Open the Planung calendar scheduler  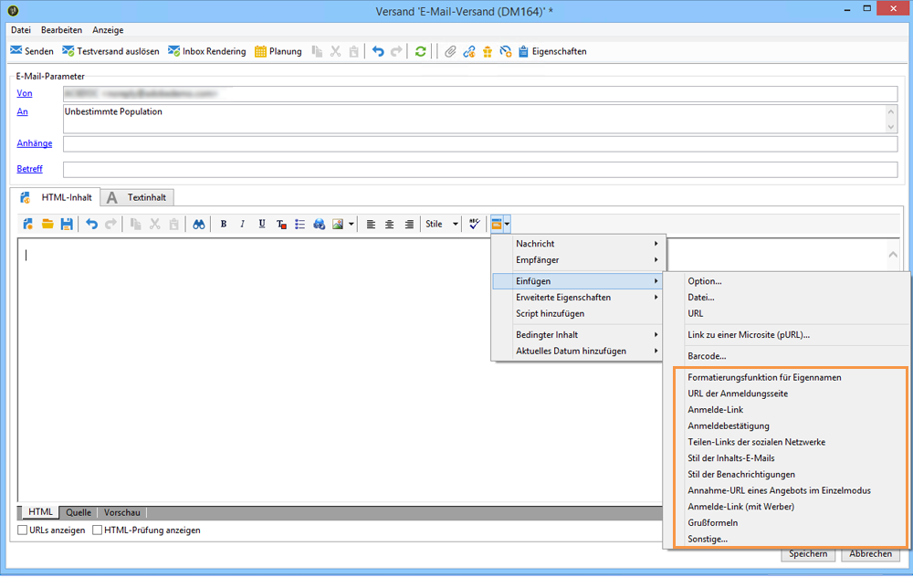278,51
